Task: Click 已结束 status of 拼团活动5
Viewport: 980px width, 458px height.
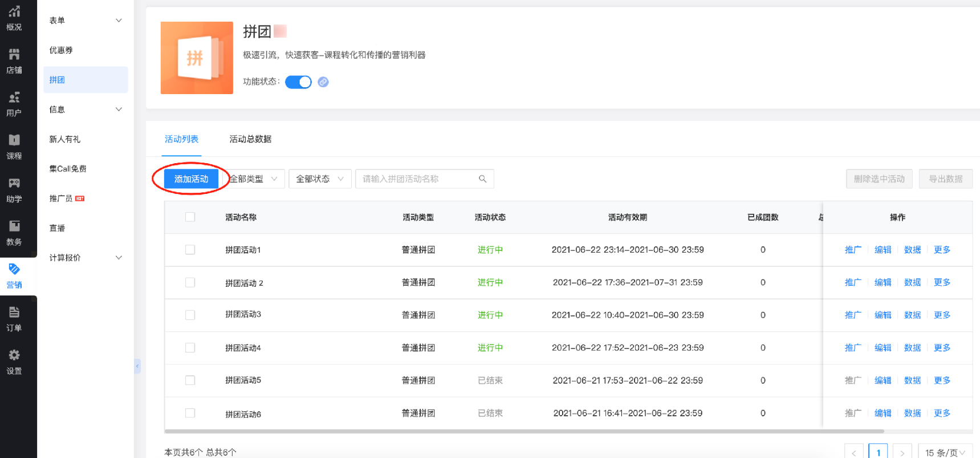Action: tap(490, 380)
